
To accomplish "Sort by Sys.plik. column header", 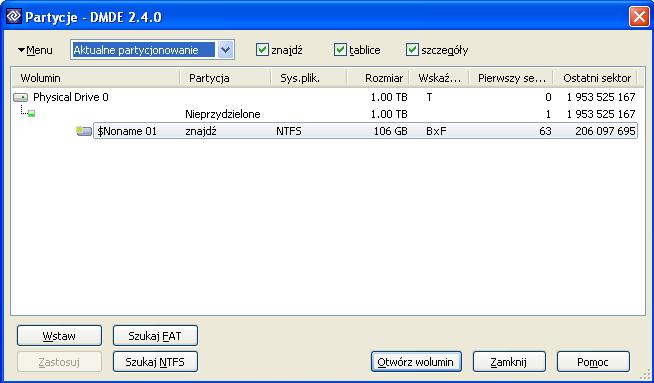I will 309,78.
